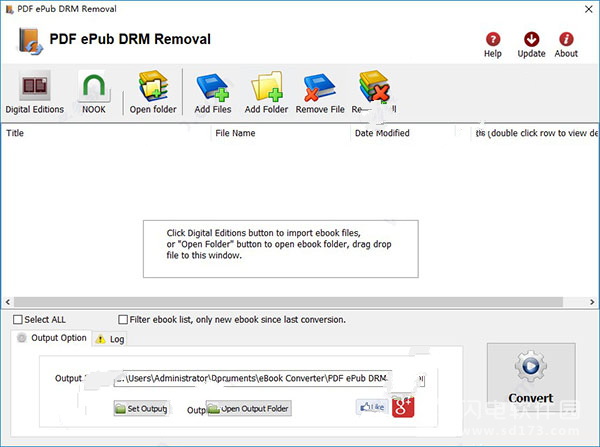600x447 pixels.
Task: Click the Remove All books icon
Action: 374,92
